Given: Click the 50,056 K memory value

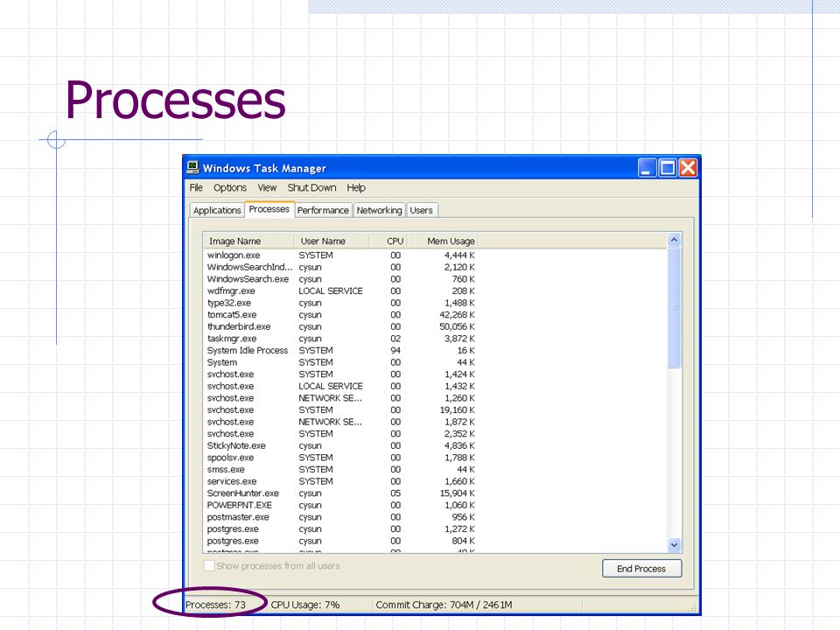Looking at the screenshot, I should click(x=457, y=326).
